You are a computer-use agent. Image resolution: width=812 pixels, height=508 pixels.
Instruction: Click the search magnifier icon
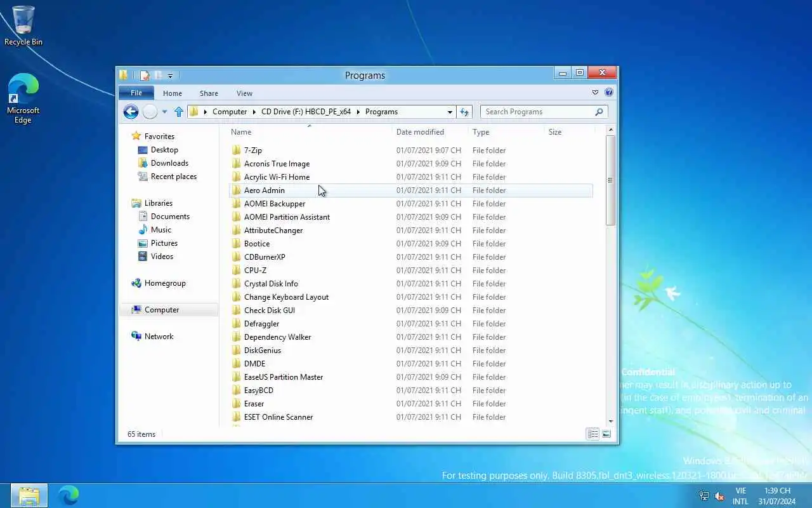tap(599, 112)
